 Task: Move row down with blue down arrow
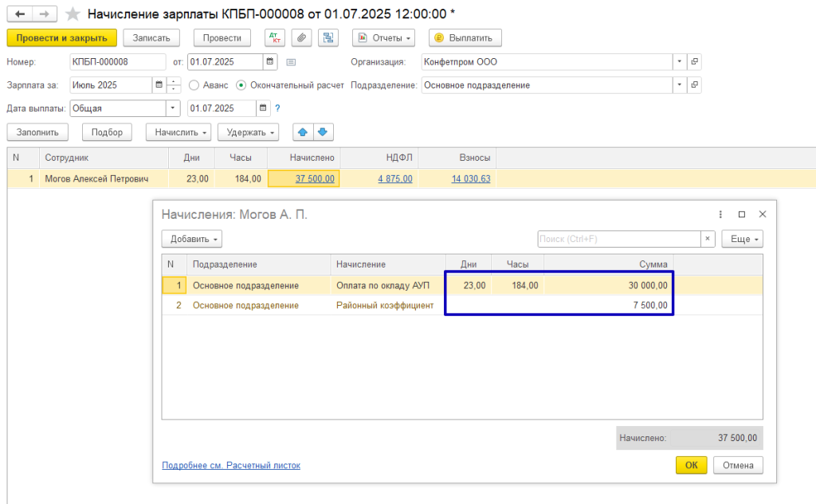[323, 132]
